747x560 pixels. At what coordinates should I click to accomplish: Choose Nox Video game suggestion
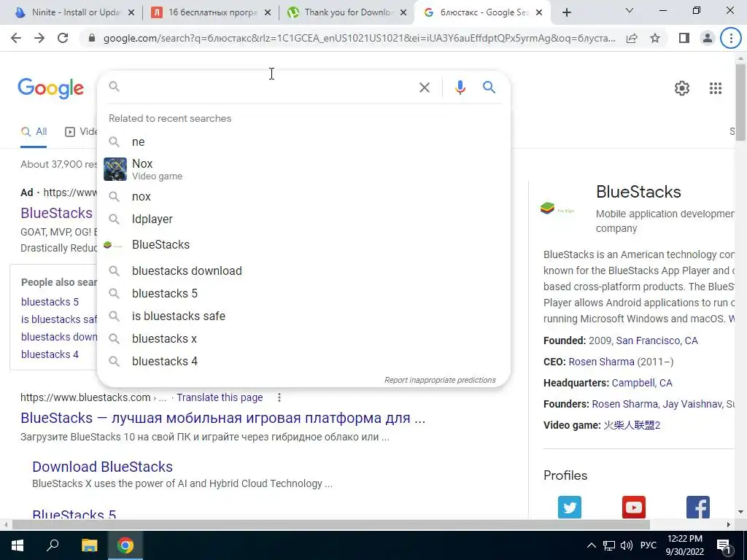pos(303,169)
